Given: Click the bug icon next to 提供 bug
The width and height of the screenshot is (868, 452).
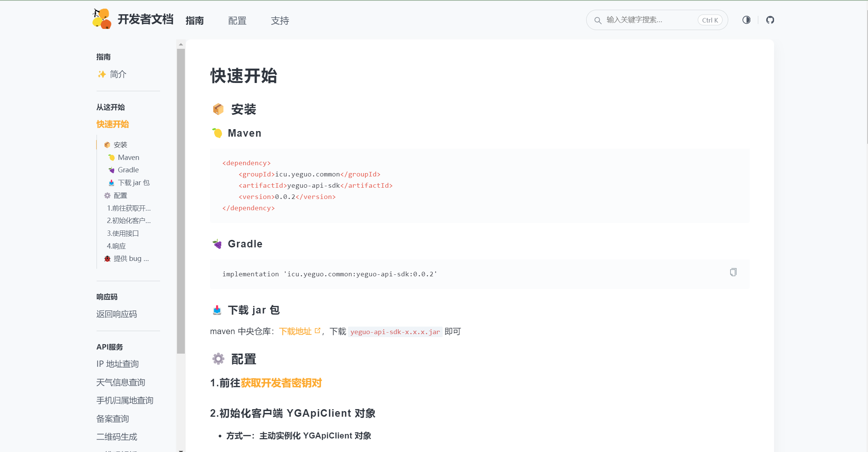Looking at the screenshot, I should pyautogui.click(x=107, y=258).
